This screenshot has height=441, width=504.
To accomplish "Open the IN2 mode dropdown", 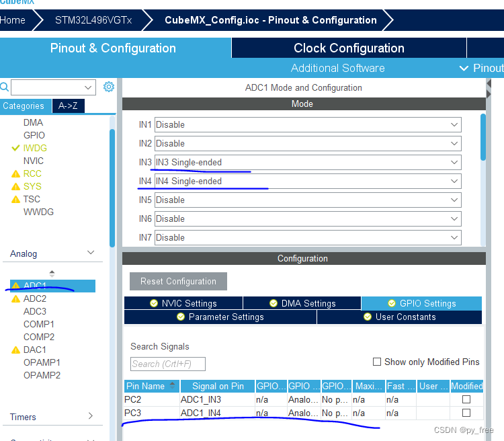I will point(308,143).
